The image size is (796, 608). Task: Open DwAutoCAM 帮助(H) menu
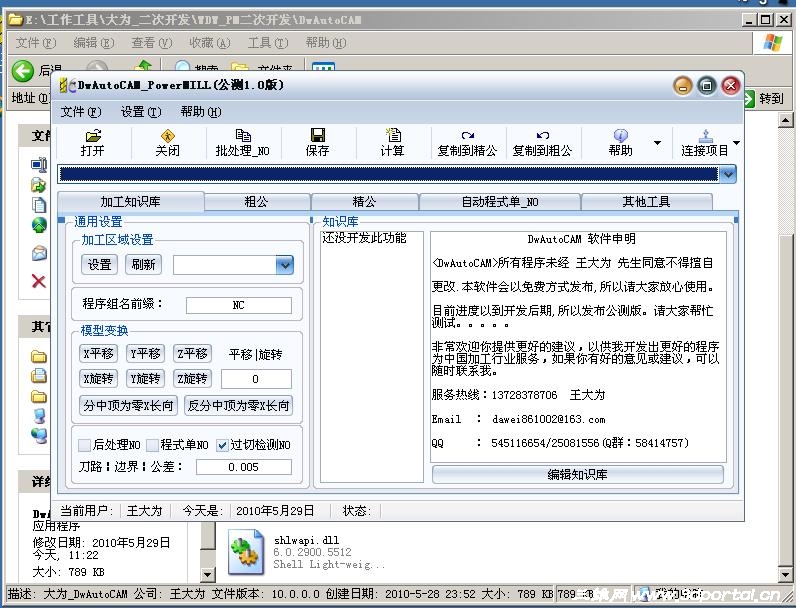click(x=201, y=112)
